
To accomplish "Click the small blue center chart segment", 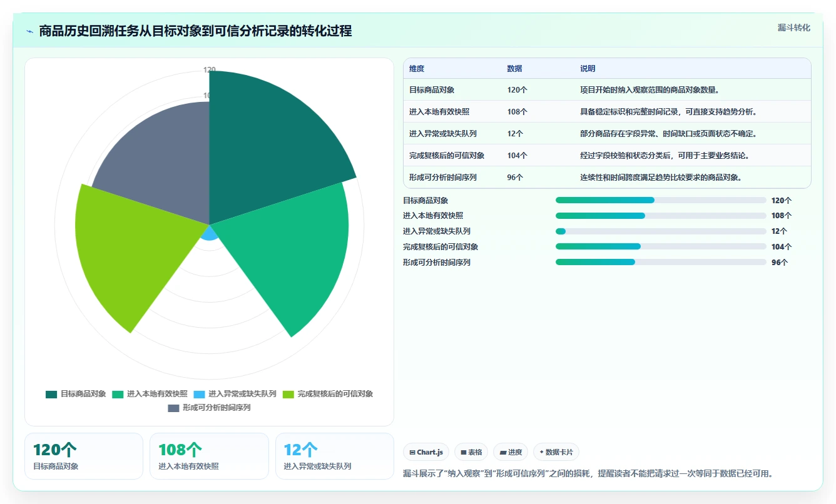I will pos(210,233).
